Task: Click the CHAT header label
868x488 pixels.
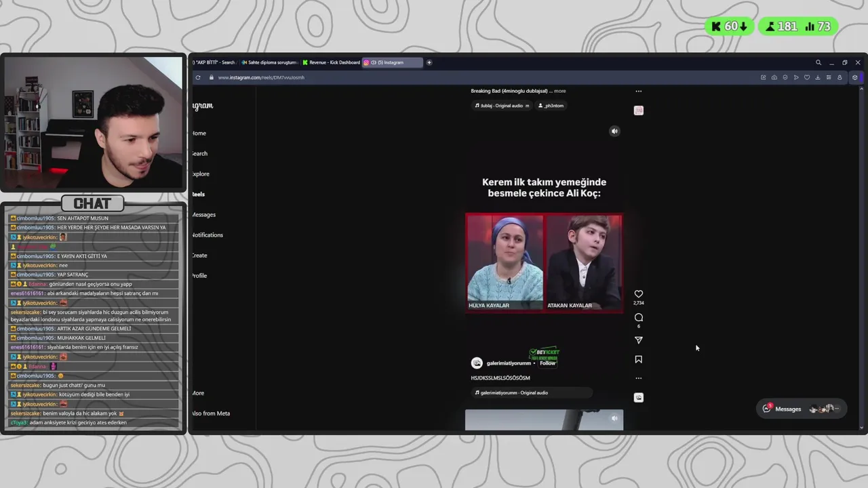Action: [x=92, y=203]
